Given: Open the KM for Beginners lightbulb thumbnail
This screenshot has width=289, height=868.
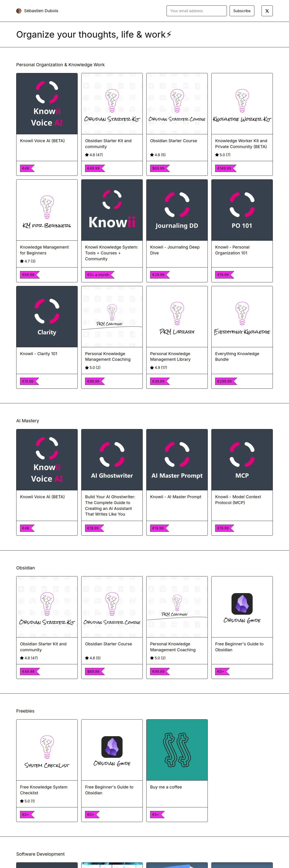Looking at the screenshot, I should coord(47,210).
